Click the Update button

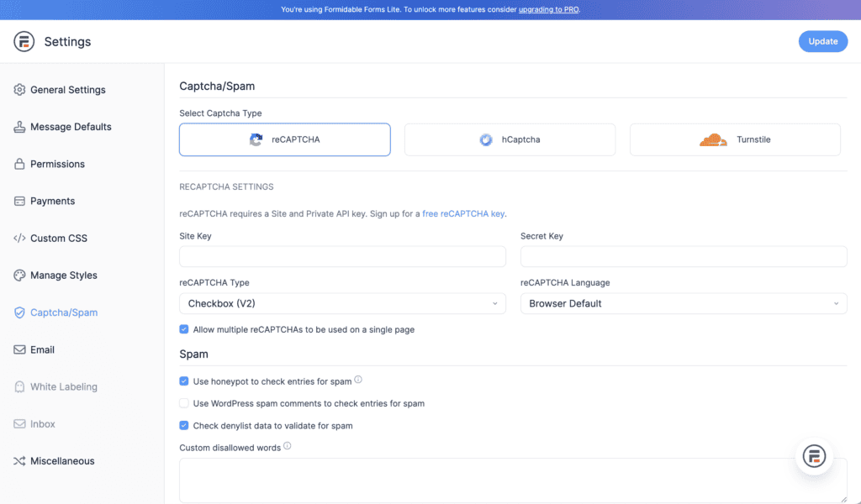(822, 41)
